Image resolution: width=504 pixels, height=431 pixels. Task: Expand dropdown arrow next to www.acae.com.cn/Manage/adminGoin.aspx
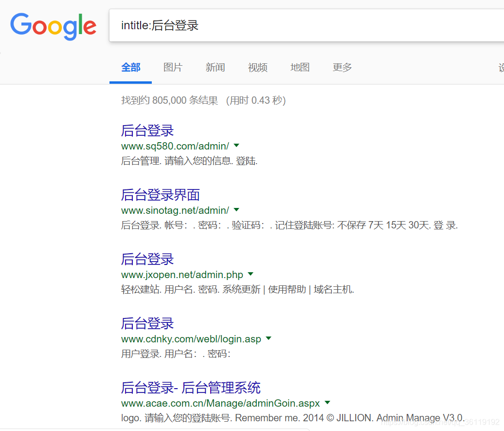point(327,403)
